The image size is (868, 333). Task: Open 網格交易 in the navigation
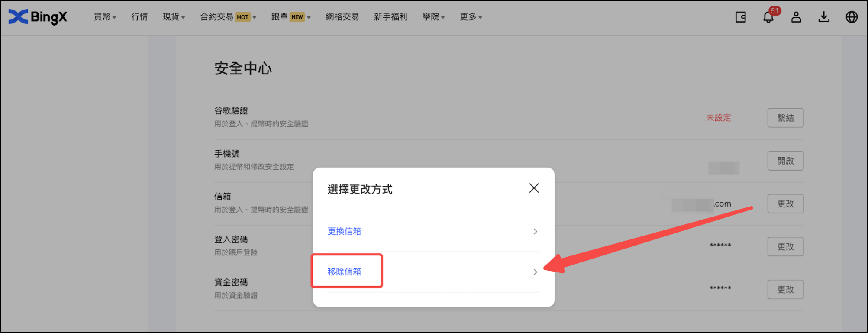342,17
